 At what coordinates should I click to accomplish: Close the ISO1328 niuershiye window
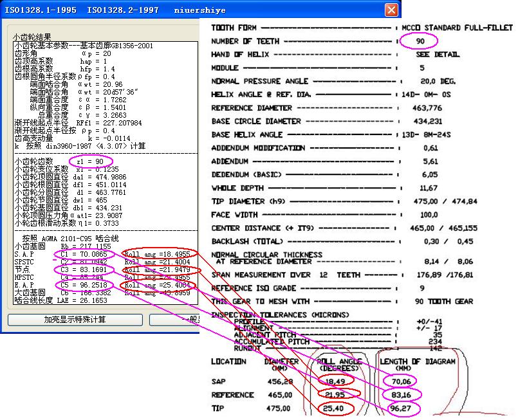coord(391,10)
